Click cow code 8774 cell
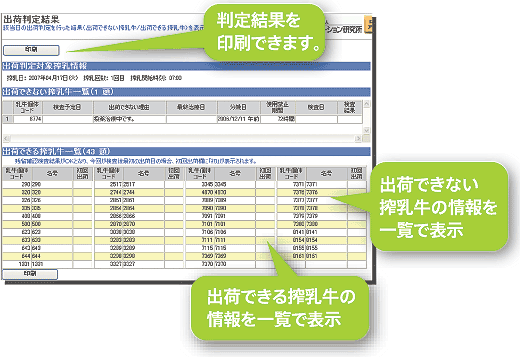 point(28,119)
